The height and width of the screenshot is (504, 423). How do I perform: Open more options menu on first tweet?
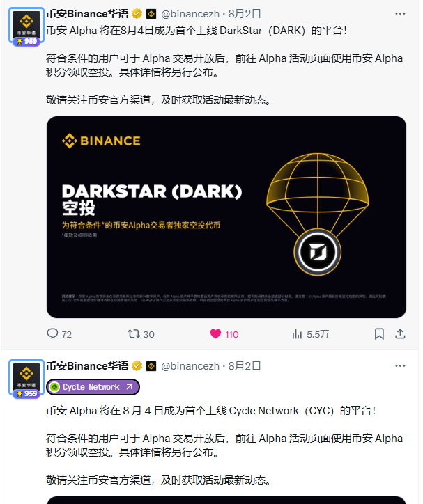400,13
